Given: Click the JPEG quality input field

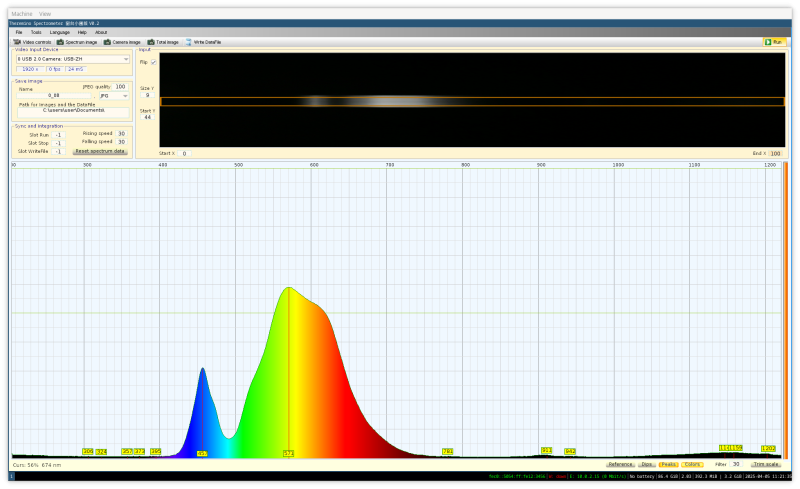Looking at the screenshot, I should [x=120, y=87].
